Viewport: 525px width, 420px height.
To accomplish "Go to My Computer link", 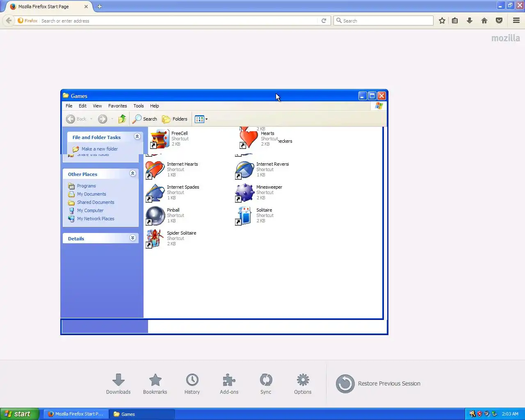I will click(90, 210).
